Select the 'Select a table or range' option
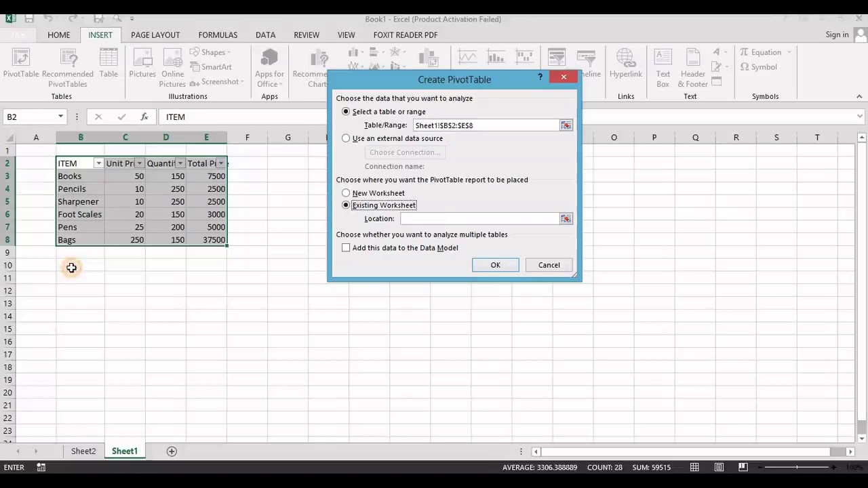This screenshot has height=488, width=868. click(x=346, y=112)
